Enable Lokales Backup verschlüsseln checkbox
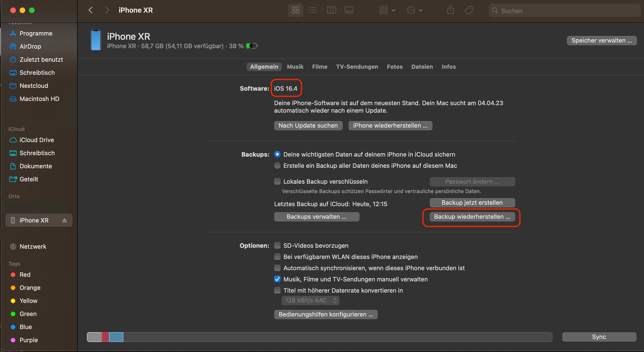The image size is (644, 352). 277,182
